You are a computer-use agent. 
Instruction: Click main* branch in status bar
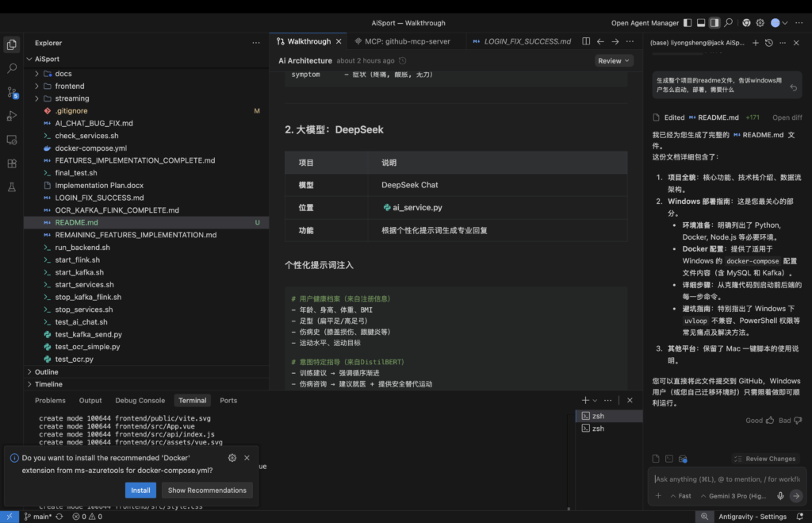click(x=38, y=517)
